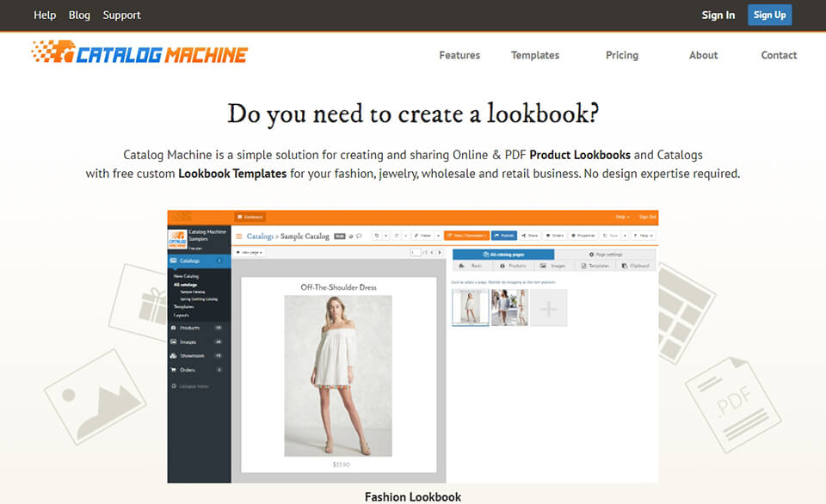Viewport: 826px width, 504px height.
Task: Open the Dashboard via the top orange bar
Action: 253,216
